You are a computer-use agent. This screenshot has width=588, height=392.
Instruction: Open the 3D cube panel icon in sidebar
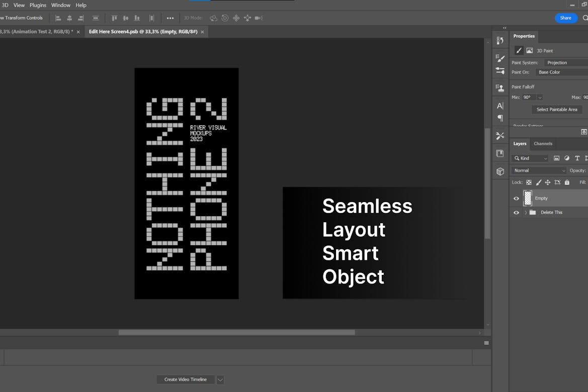point(500,171)
